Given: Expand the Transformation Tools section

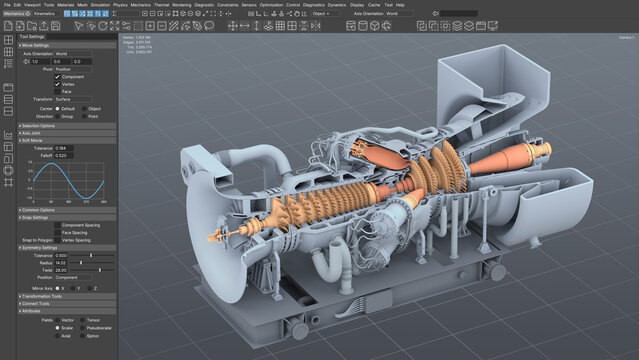Looking at the screenshot, I should point(67,296).
